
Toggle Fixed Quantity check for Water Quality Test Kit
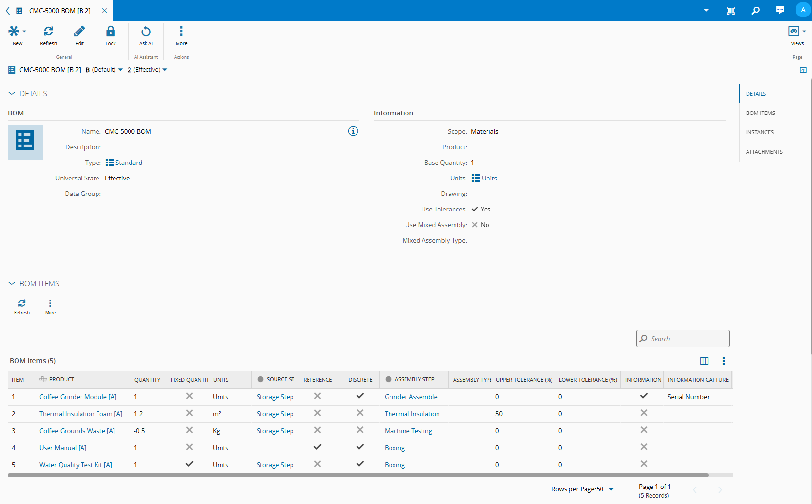tap(189, 464)
